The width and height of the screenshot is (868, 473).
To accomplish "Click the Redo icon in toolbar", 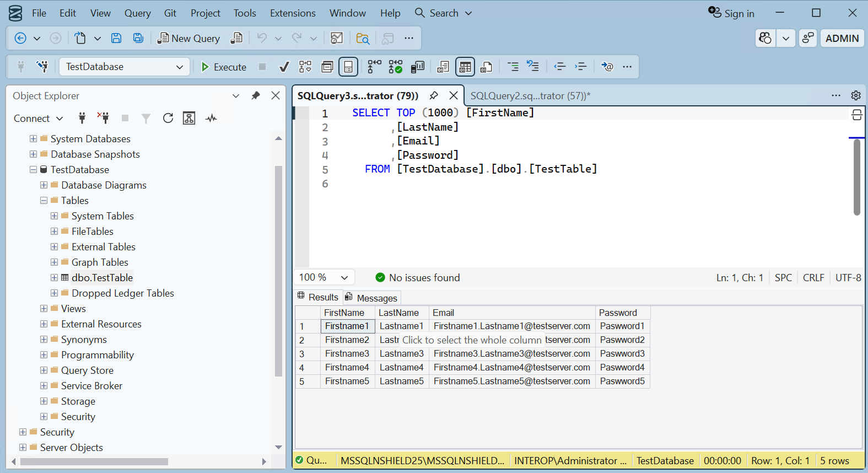I will pyautogui.click(x=297, y=38).
